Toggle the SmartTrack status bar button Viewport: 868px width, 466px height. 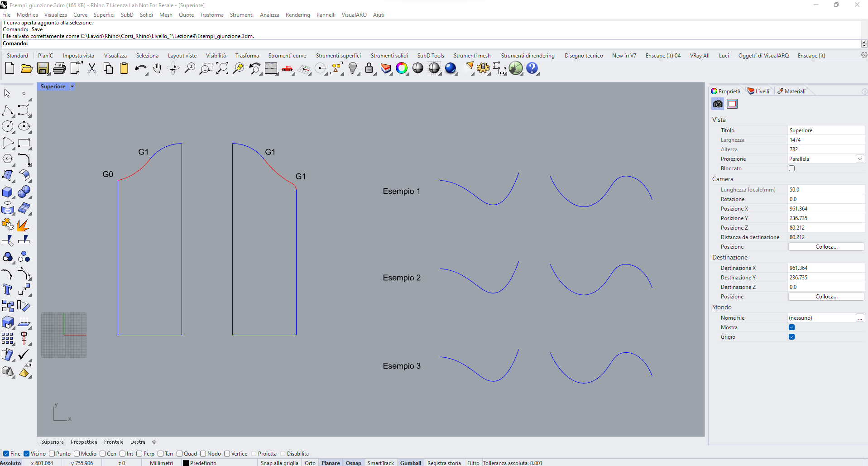tap(381, 463)
